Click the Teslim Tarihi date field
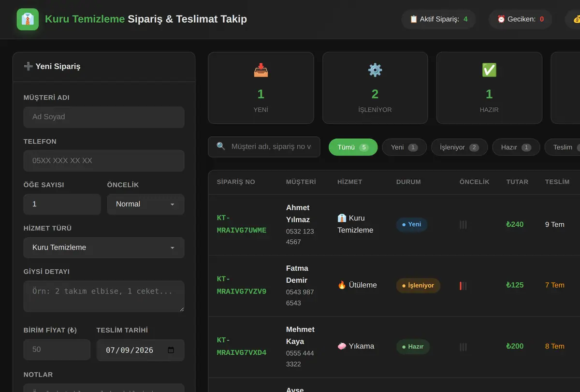The width and height of the screenshot is (580, 392). coord(141,350)
